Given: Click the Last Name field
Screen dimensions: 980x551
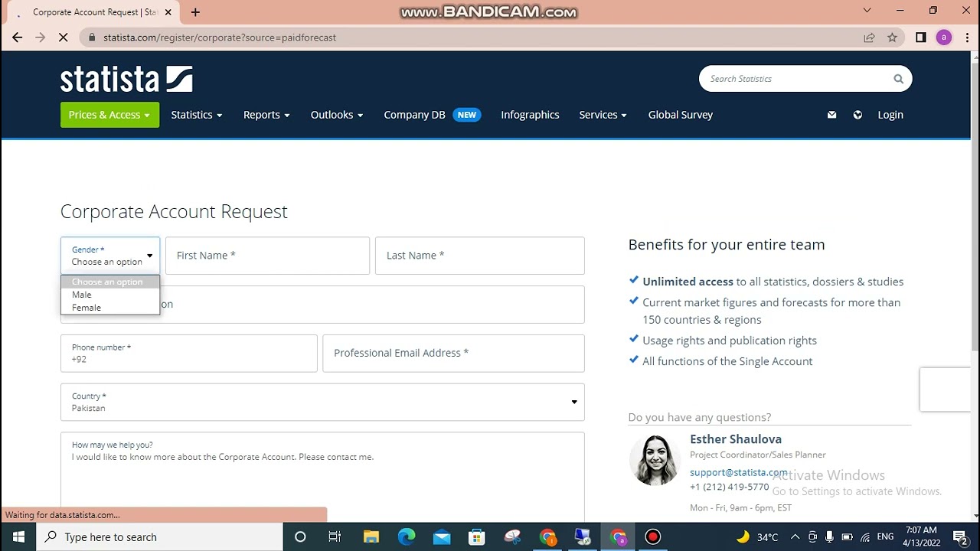Looking at the screenshot, I should point(480,256).
